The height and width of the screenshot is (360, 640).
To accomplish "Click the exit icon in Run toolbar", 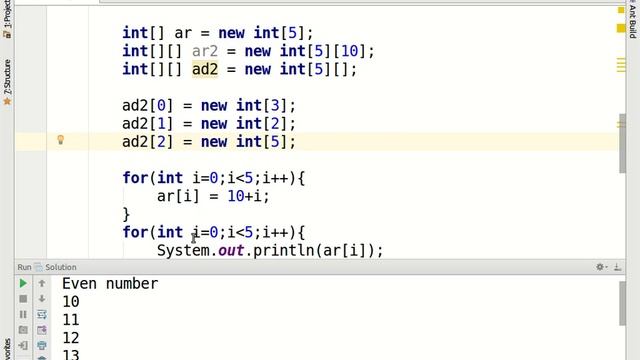I will click(x=23, y=345).
